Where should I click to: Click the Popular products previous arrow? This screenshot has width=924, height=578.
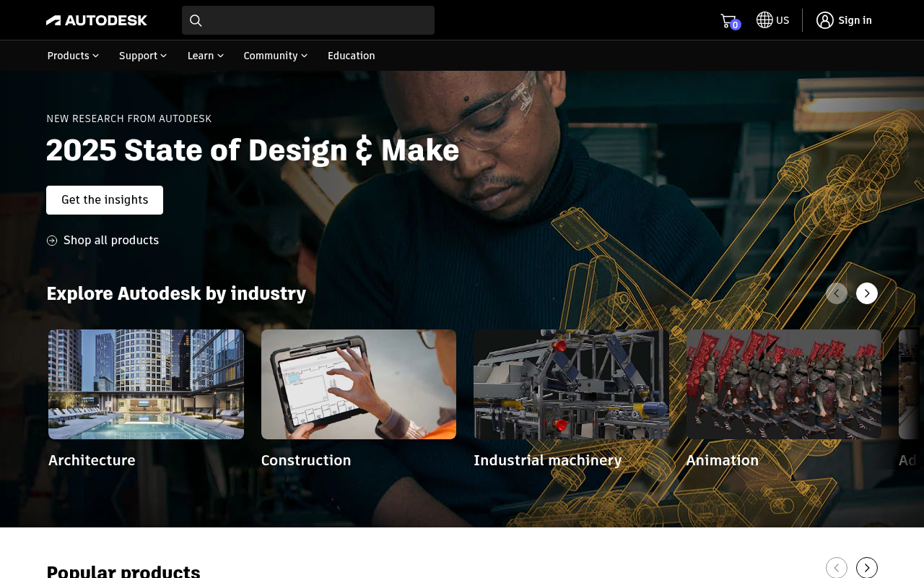pyautogui.click(x=835, y=568)
